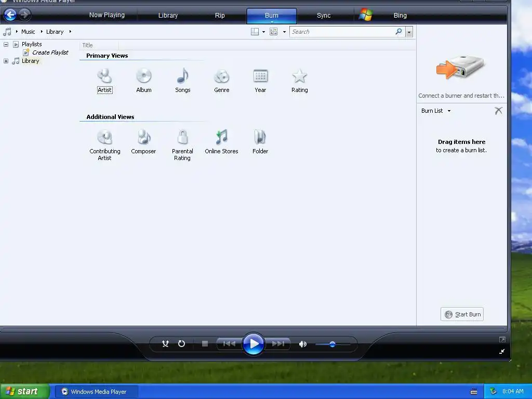Go back with the Back arrow

pos(10,15)
